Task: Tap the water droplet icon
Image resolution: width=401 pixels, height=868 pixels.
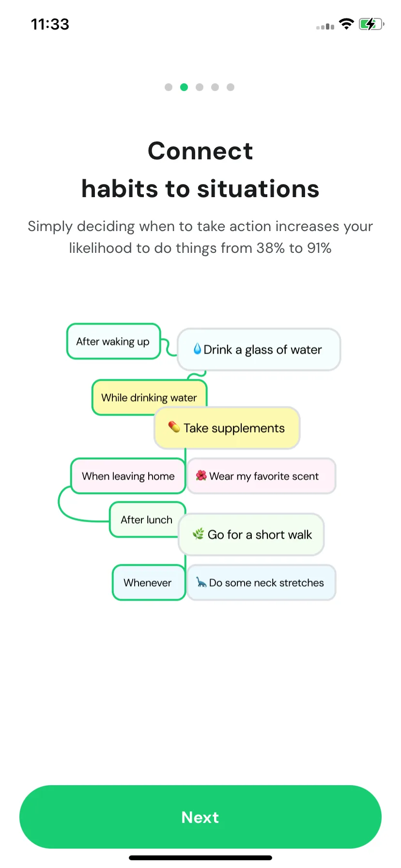Action: [x=197, y=349]
